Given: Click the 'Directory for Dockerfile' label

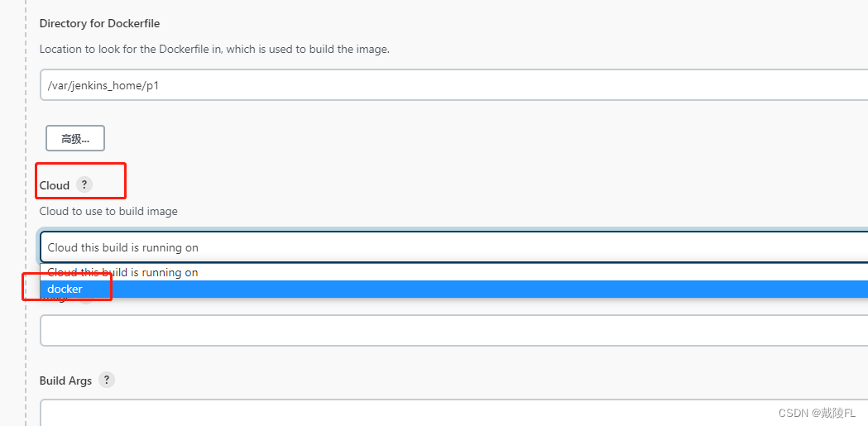Looking at the screenshot, I should pos(99,23).
